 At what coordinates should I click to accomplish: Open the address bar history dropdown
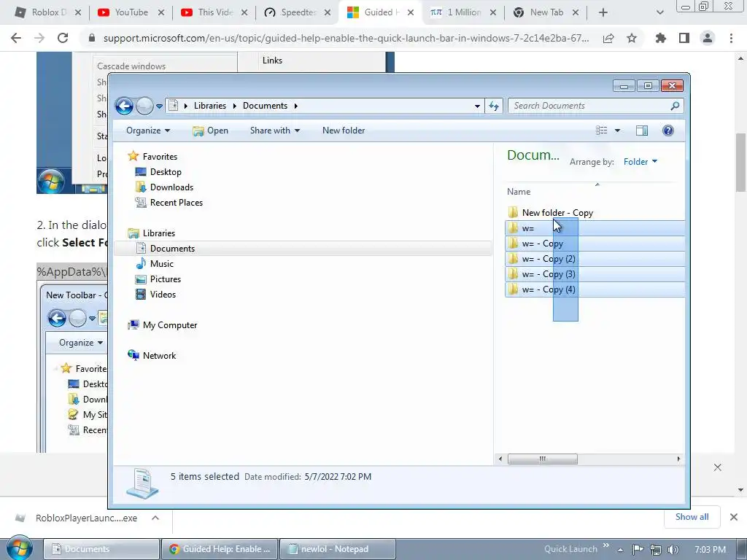[477, 106]
